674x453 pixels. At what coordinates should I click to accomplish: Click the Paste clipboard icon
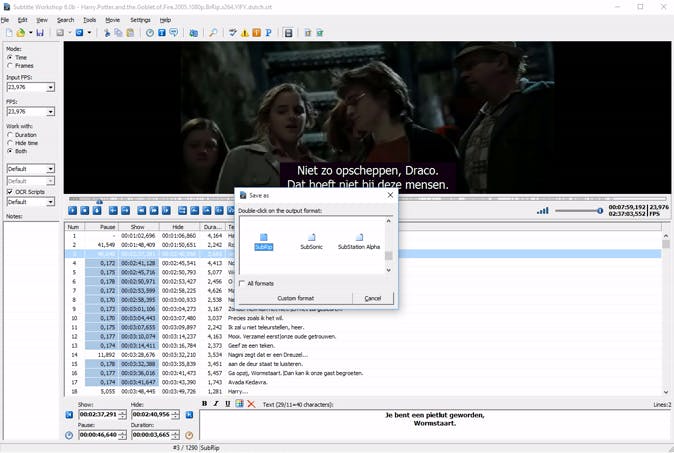(130, 33)
